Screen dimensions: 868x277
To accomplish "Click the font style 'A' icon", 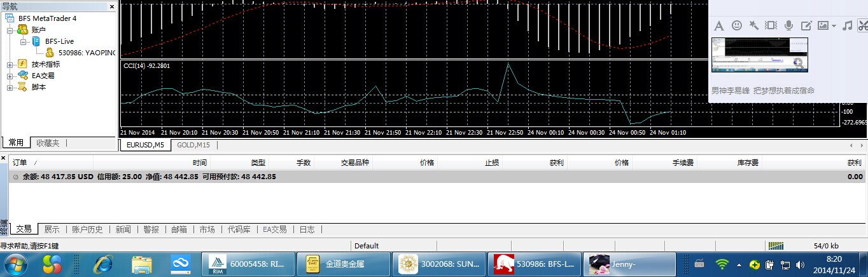I will [718, 25].
